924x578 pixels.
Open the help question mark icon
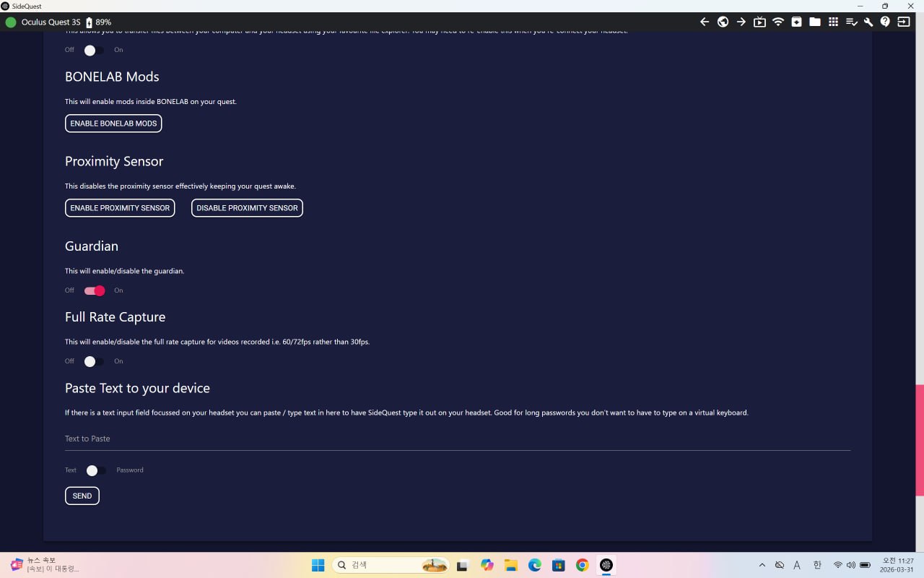pos(886,22)
